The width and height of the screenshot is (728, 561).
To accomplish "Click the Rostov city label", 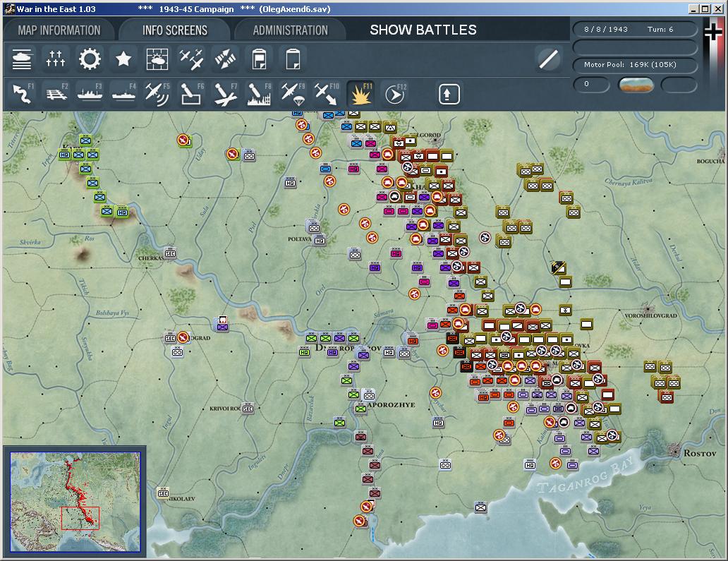I will tap(700, 453).
